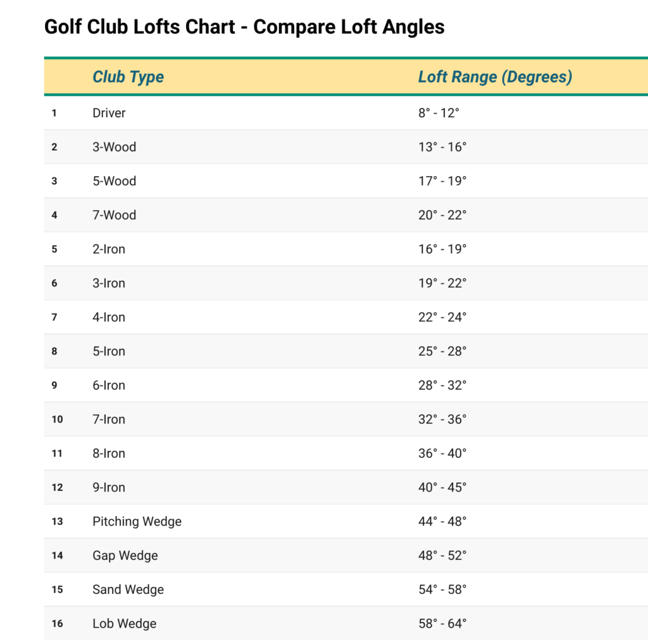The image size is (648, 644).
Task: Click the Lob Wedge cell
Action: point(124,624)
